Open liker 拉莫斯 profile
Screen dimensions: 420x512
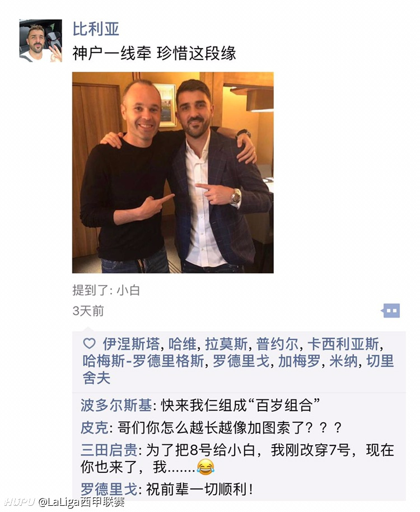226,344
